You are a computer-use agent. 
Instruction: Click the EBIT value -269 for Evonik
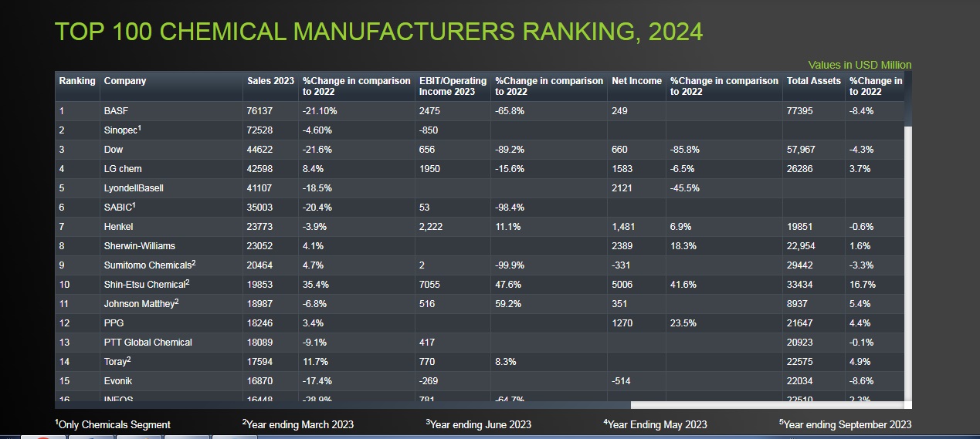tap(429, 381)
